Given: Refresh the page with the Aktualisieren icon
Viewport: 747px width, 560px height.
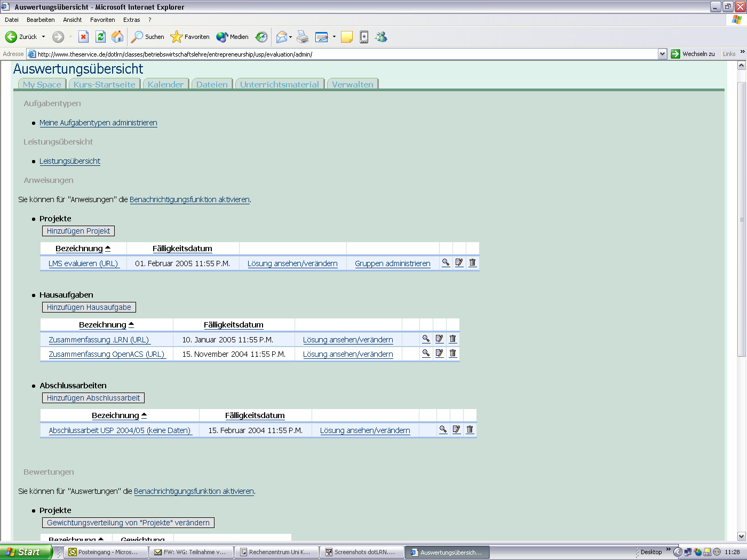Looking at the screenshot, I should pos(101,37).
